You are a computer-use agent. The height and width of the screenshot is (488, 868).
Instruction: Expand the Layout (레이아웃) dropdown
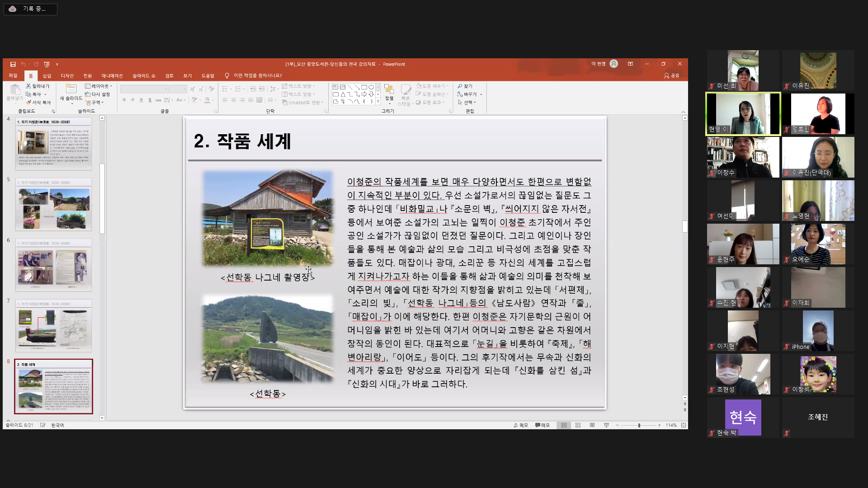click(99, 86)
